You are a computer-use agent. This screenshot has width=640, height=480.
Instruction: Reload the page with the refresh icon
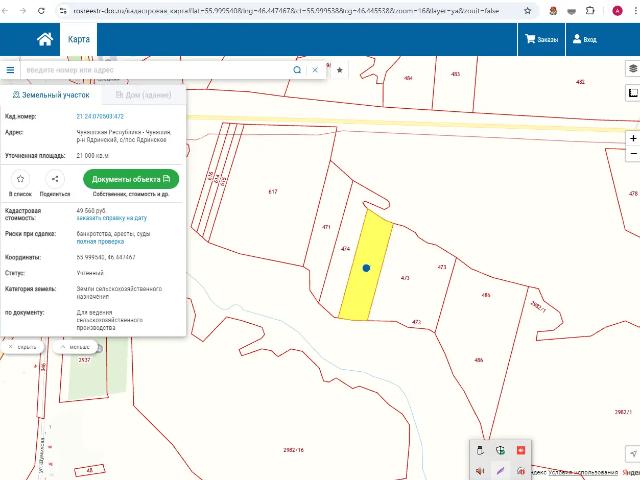41,11
